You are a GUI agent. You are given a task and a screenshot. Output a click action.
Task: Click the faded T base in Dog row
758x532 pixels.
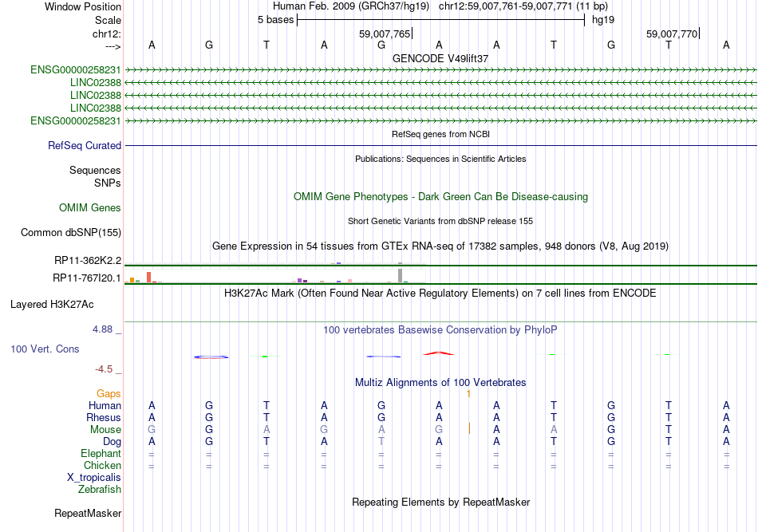pyautogui.click(x=381, y=442)
